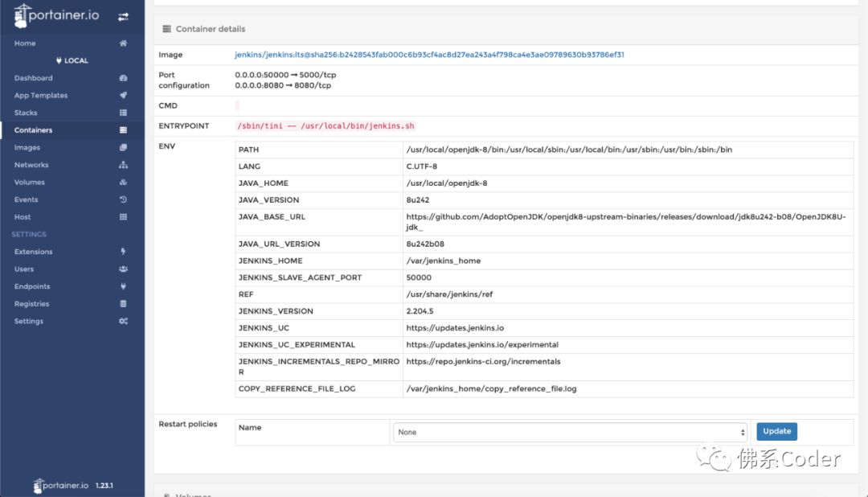View the Events page
Viewport: 868px width, 497px height.
click(26, 199)
